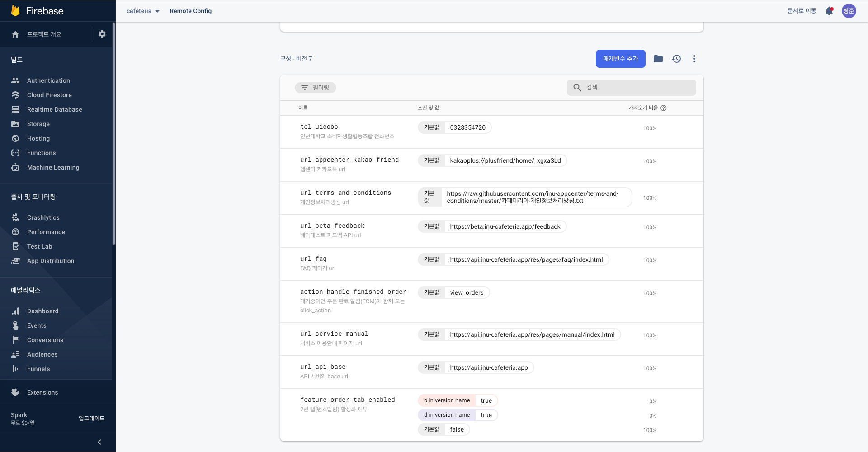
Task: Open Authentication in the sidebar
Action: point(48,80)
